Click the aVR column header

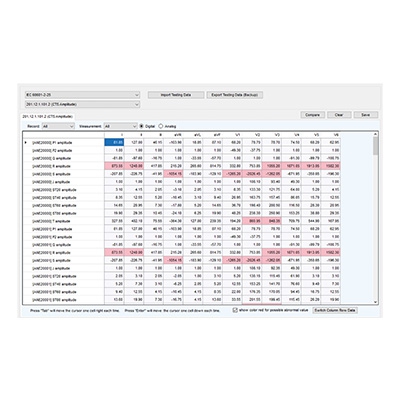[173, 135]
